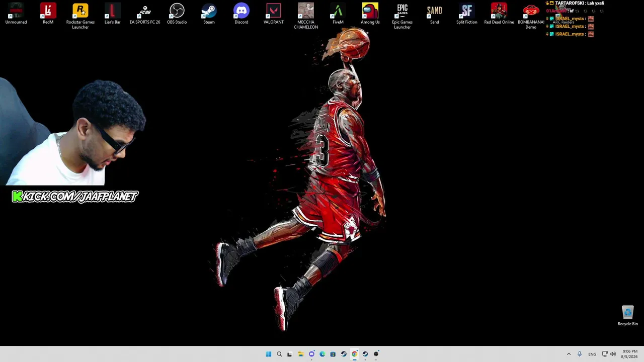The height and width of the screenshot is (362, 644).
Task: Switch to Google Chrome on the taskbar
Action: coord(355,354)
